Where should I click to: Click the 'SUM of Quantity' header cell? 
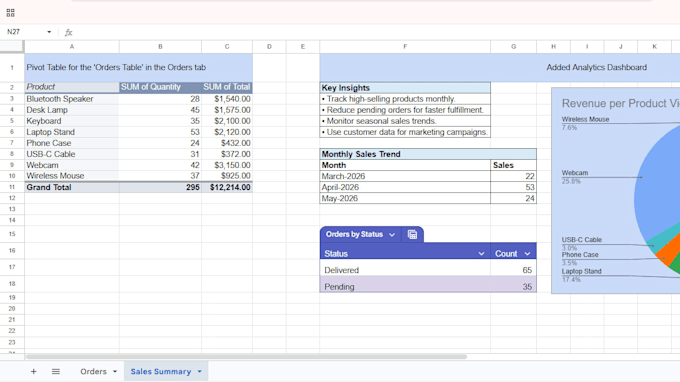point(160,87)
